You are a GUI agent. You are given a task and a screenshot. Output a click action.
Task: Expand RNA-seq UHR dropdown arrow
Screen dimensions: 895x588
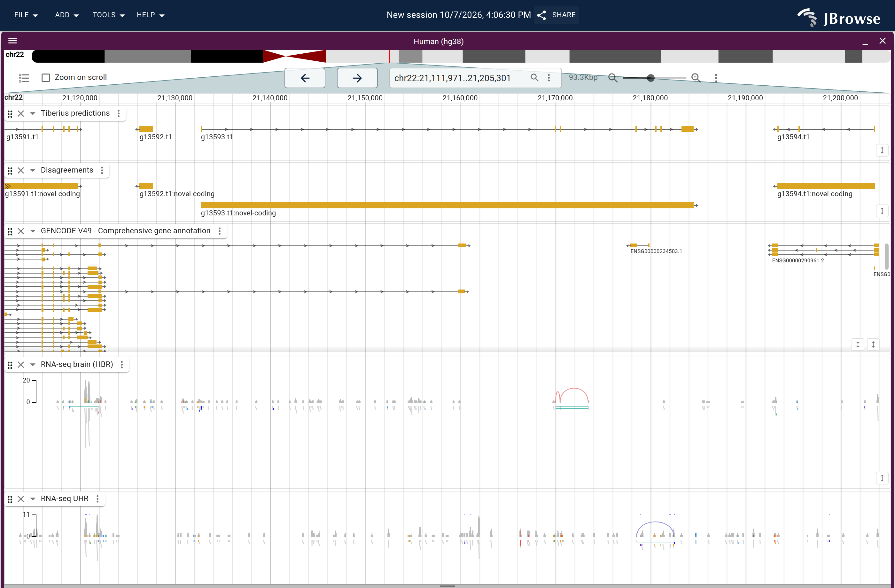(x=33, y=499)
